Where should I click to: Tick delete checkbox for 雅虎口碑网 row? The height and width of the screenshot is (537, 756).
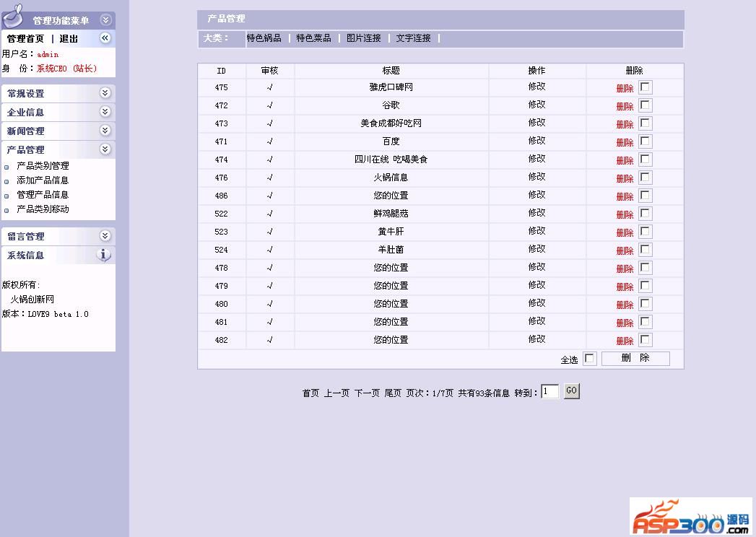(645, 87)
